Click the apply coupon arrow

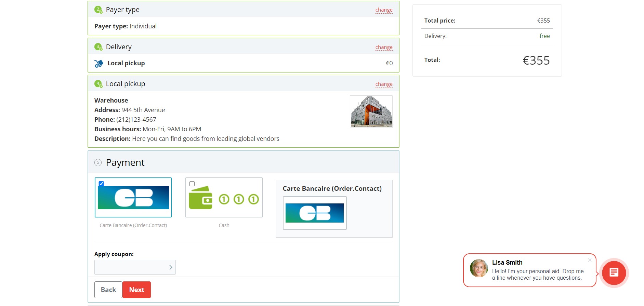coord(171,267)
